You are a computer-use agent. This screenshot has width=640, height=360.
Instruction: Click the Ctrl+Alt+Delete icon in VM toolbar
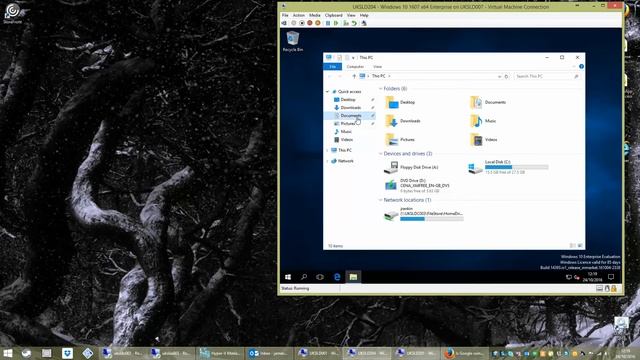point(284,23)
